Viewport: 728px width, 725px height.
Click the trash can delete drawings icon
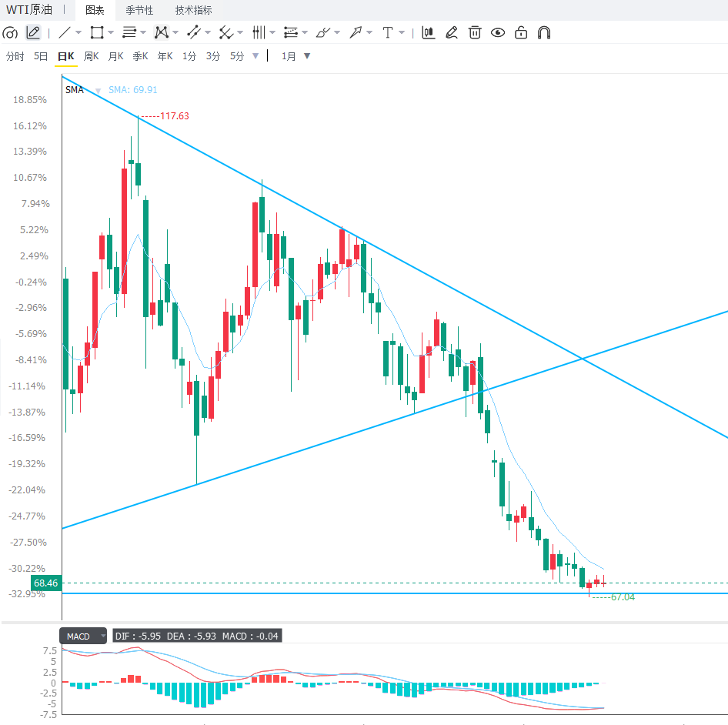point(475,32)
